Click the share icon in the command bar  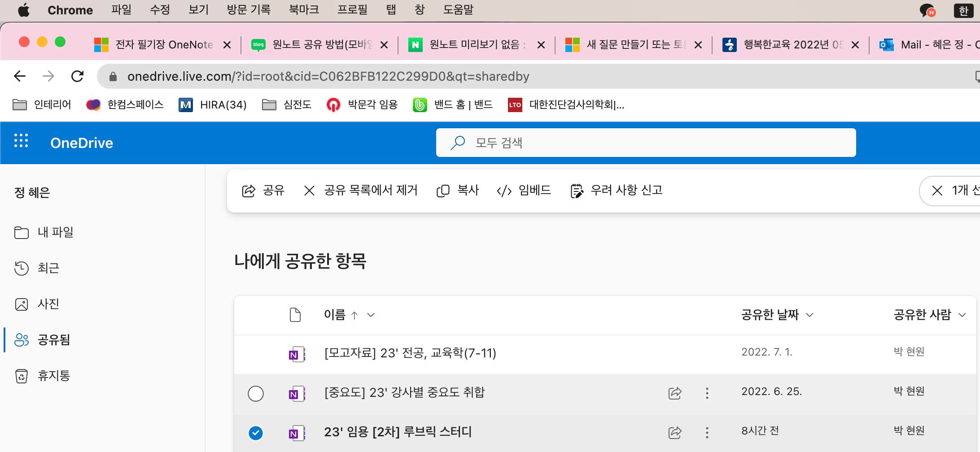(249, 191)
